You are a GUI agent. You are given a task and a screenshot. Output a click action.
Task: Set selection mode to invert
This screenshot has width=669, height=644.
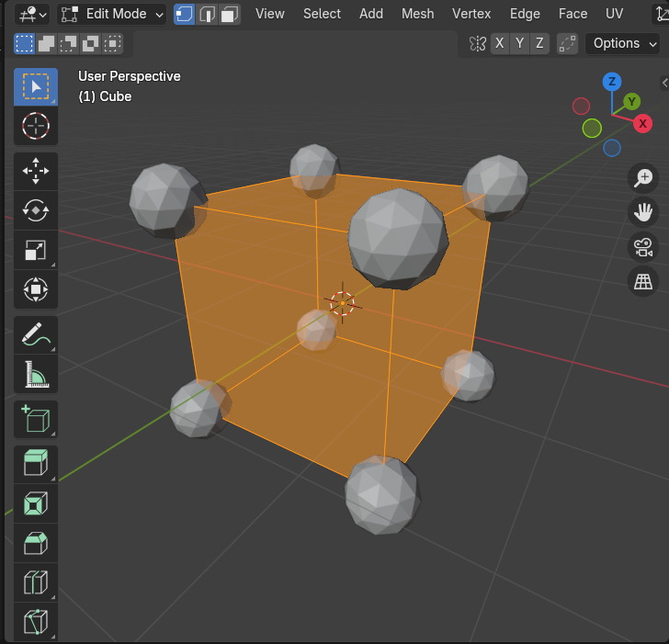(x=90, y=43)
